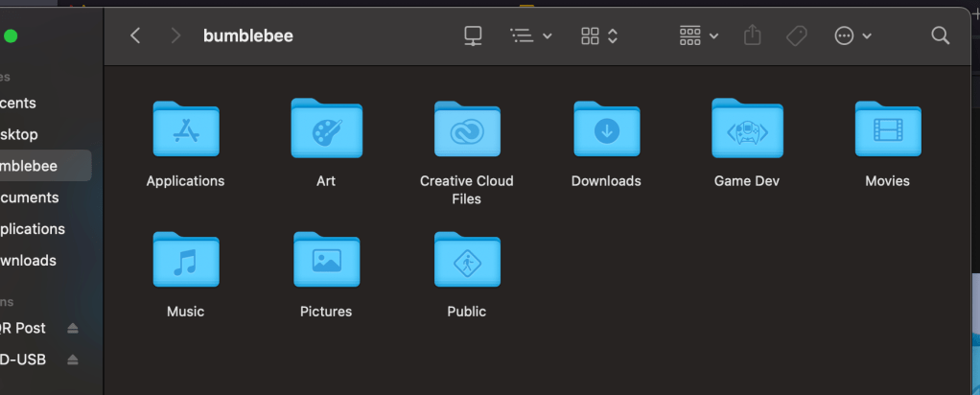Click the Search magnifying glass

(x=940, y=35)
